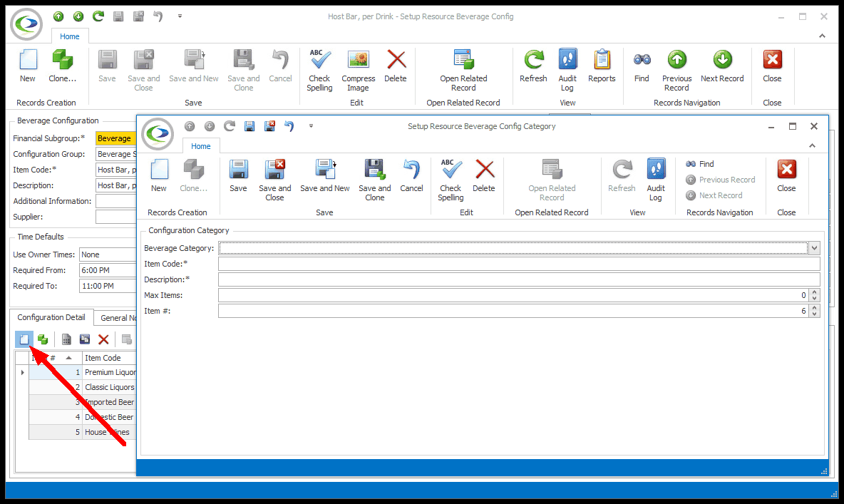Collapse the Category window ribbon with the chevron

pyautogui.click(x=812, y=146)
